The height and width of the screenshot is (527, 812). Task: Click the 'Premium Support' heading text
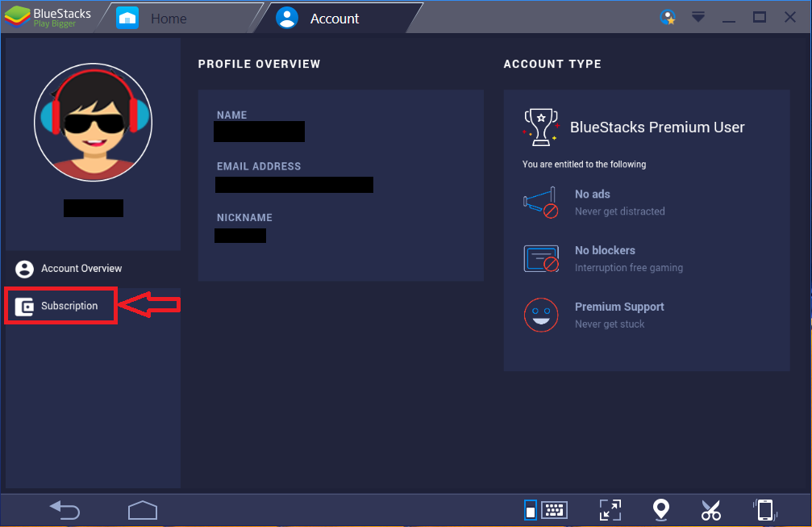619,307
